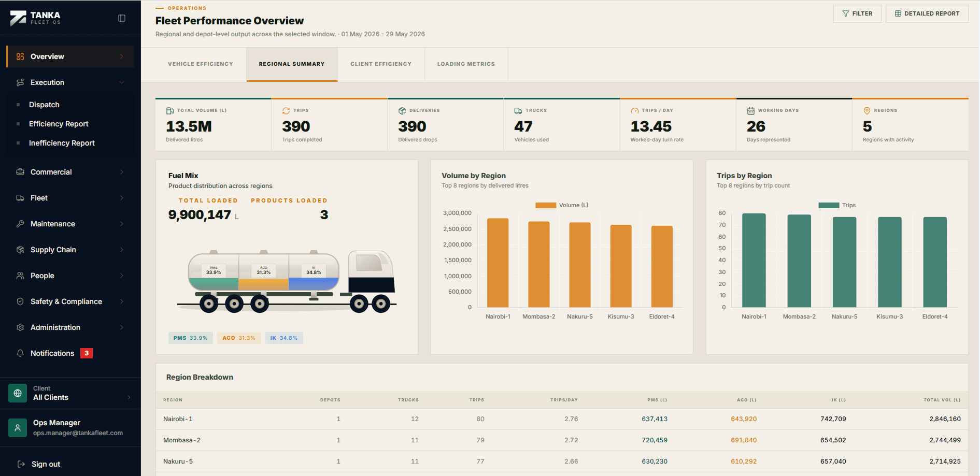Click the Notifications bell icon
This screenshot has height=476, width=980.
pyautogui.click(x=20, y=353)
